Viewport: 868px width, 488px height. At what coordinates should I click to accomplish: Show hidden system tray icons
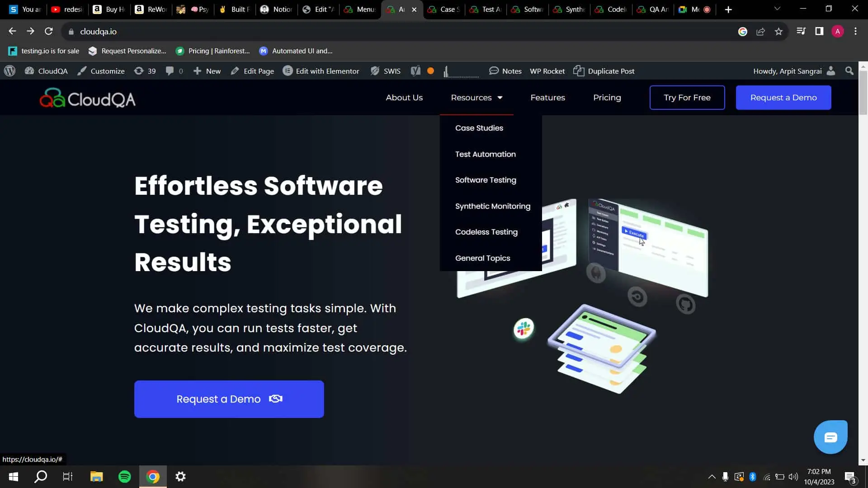[x=712, y=477]
